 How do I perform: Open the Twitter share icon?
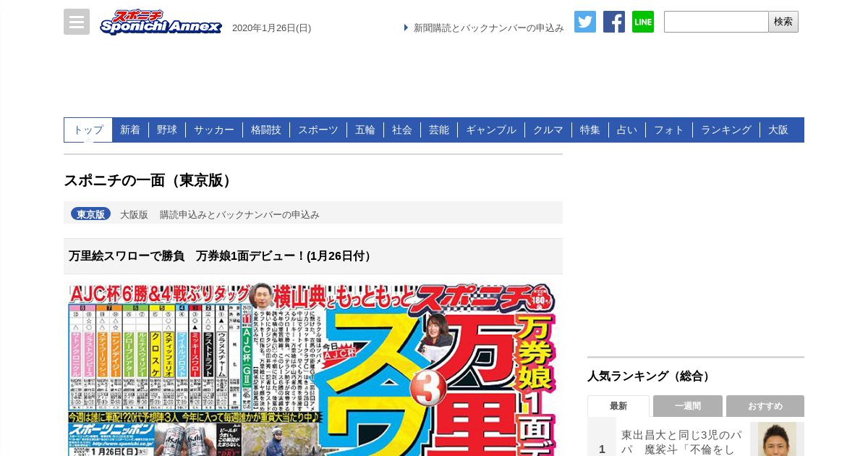[585, 22]
